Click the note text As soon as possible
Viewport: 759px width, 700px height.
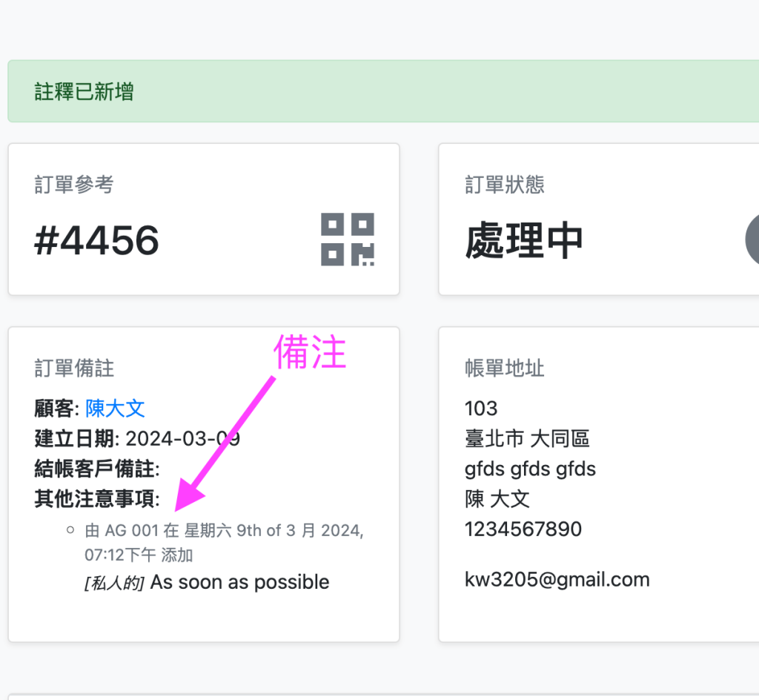tap(239, 582)
